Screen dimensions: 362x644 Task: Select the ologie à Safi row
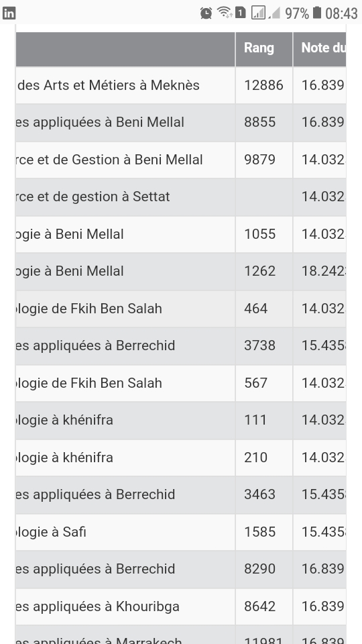[180, 532]
